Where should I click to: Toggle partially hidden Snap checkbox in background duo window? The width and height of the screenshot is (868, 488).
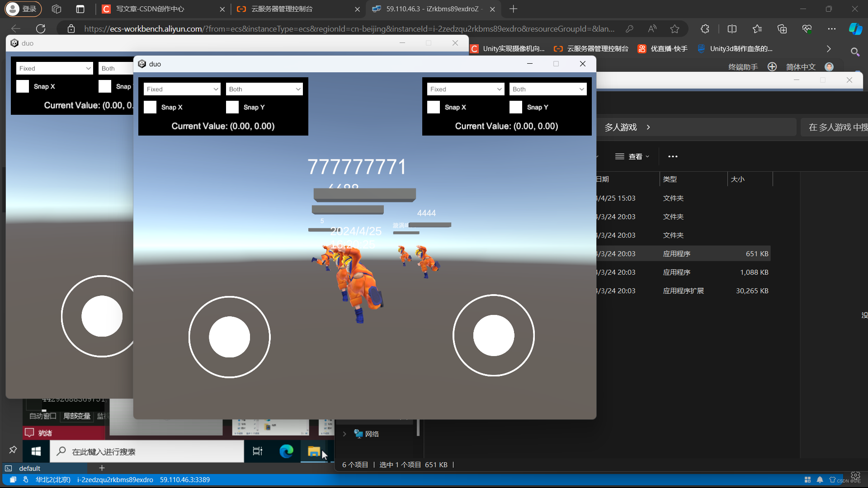[105, 86]
